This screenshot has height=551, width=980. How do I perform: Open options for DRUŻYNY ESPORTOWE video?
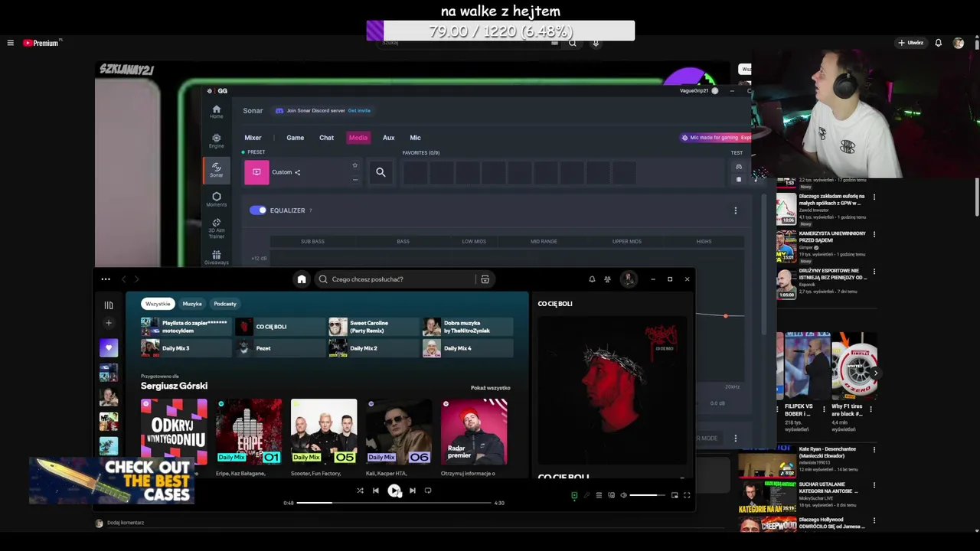[874, 272]
